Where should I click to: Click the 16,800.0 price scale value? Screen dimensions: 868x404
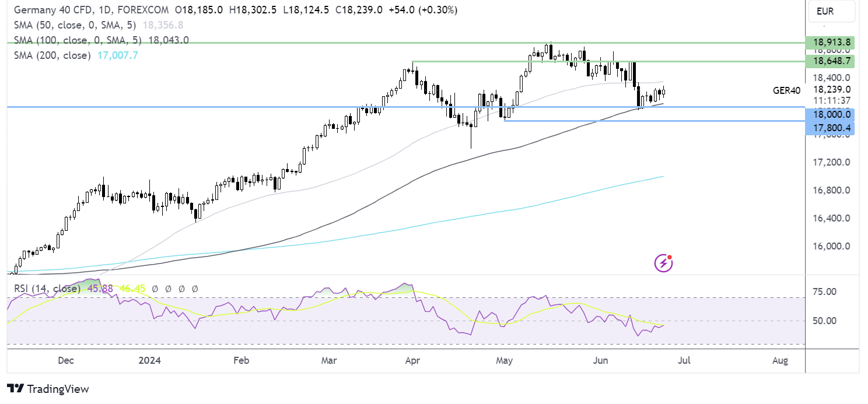[x=831, y=190]
